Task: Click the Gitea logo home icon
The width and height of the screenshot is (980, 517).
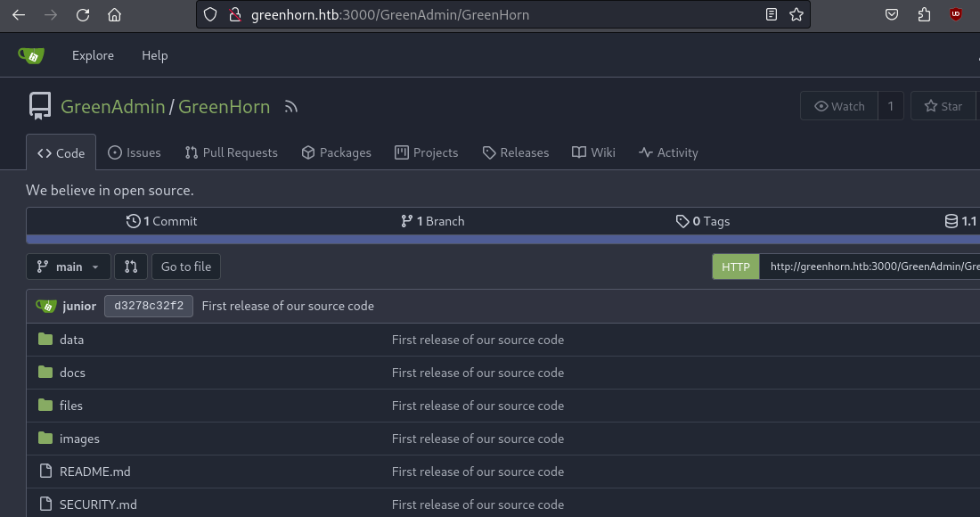Action: coord(31,55)
